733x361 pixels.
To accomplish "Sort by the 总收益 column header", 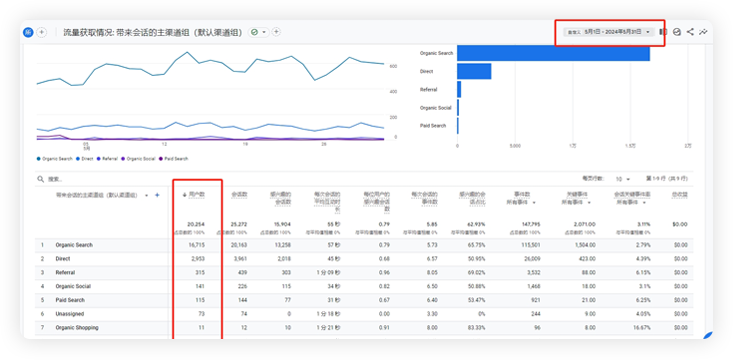I will (680, 195).
